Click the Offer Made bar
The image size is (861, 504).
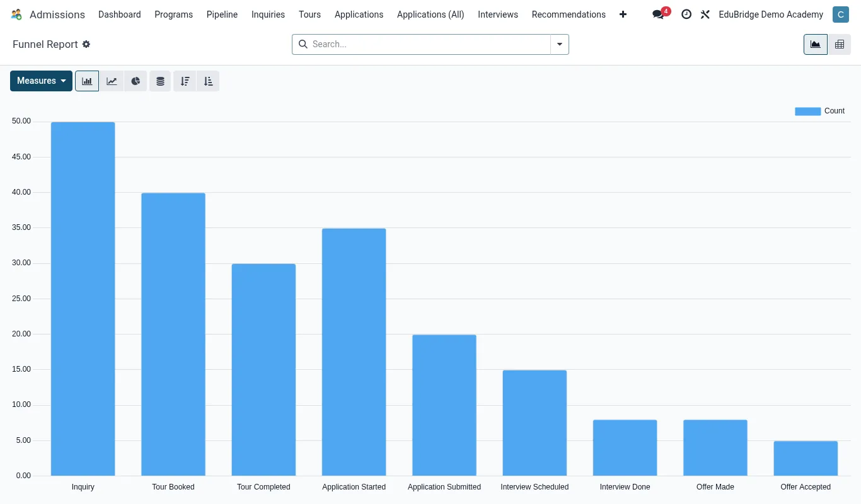(715, 448)
